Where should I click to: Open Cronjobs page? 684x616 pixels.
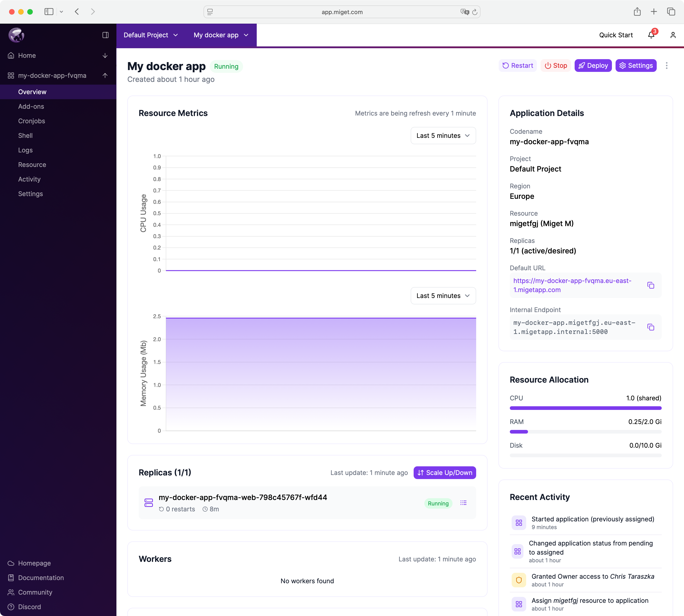click(31, 121)
